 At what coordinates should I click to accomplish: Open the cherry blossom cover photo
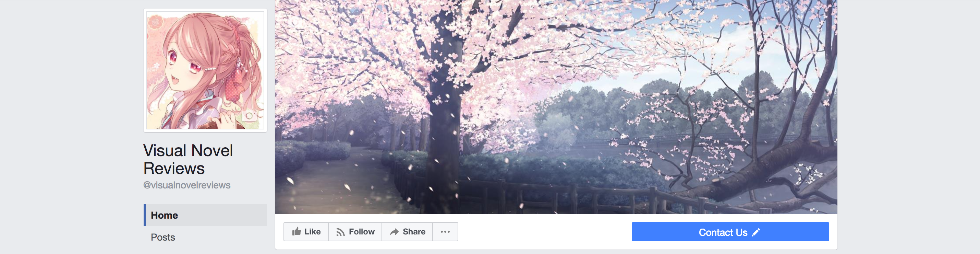click(556, 107)
